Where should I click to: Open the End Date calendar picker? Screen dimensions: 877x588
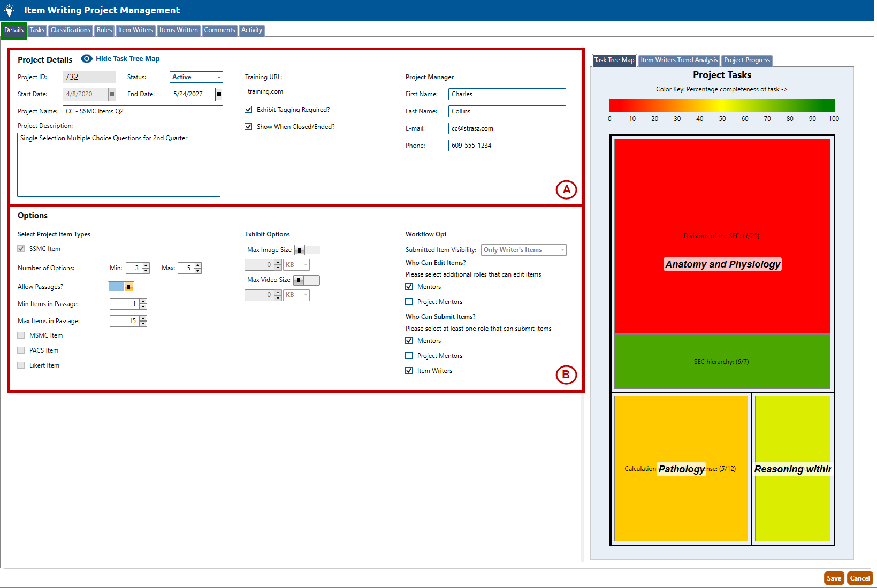(219, 94)
